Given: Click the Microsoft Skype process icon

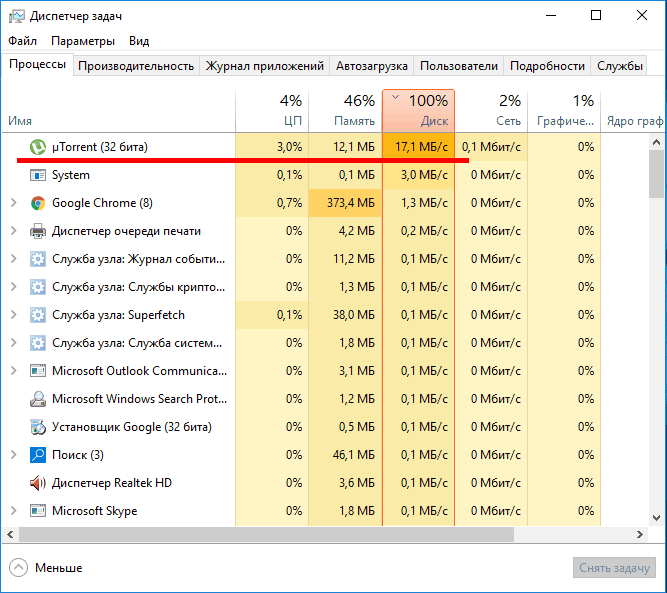Looking at the screenshot, I should coord(38,511).
